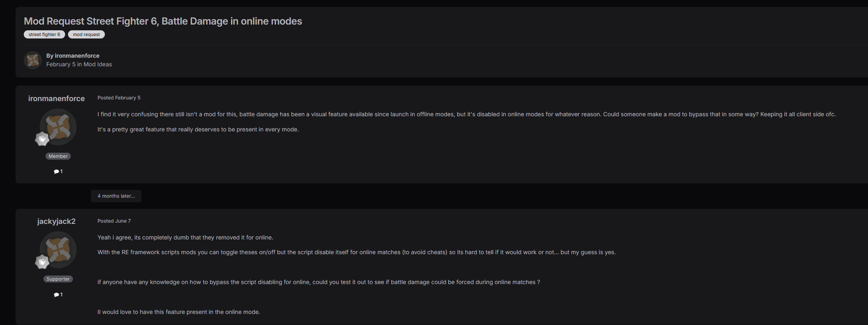Open the ironmanenforce username in the first post
Viewport: 868px width, 325px height.
tap(57, 99)
